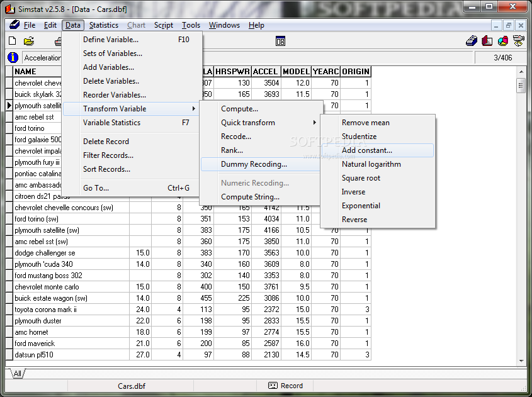Select the row header of datsun pl510

tap(9, 355)
